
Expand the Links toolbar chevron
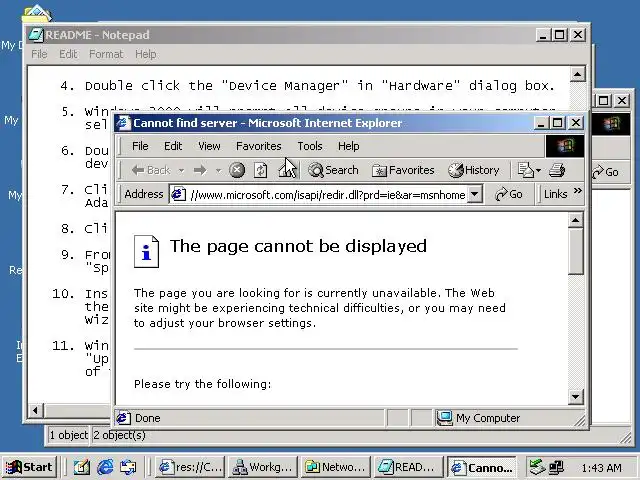(578, 191)
